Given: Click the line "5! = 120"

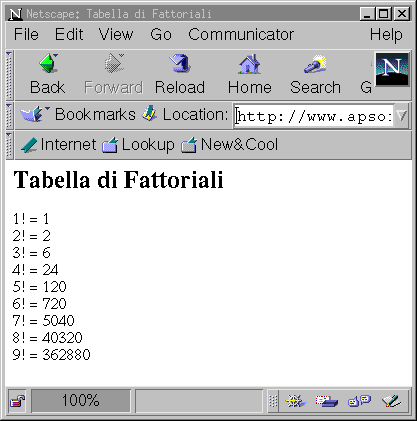Looking at the screenshot, I should pos(40,287).
